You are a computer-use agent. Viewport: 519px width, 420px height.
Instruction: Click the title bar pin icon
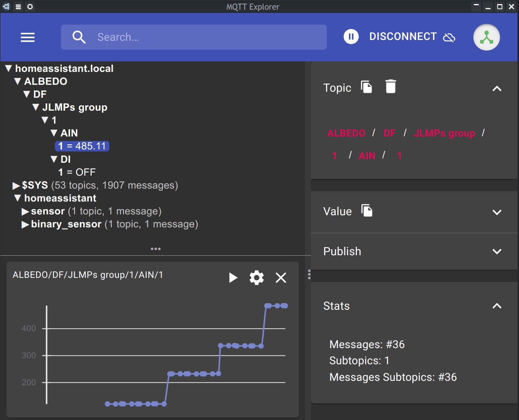coord(30,6)
